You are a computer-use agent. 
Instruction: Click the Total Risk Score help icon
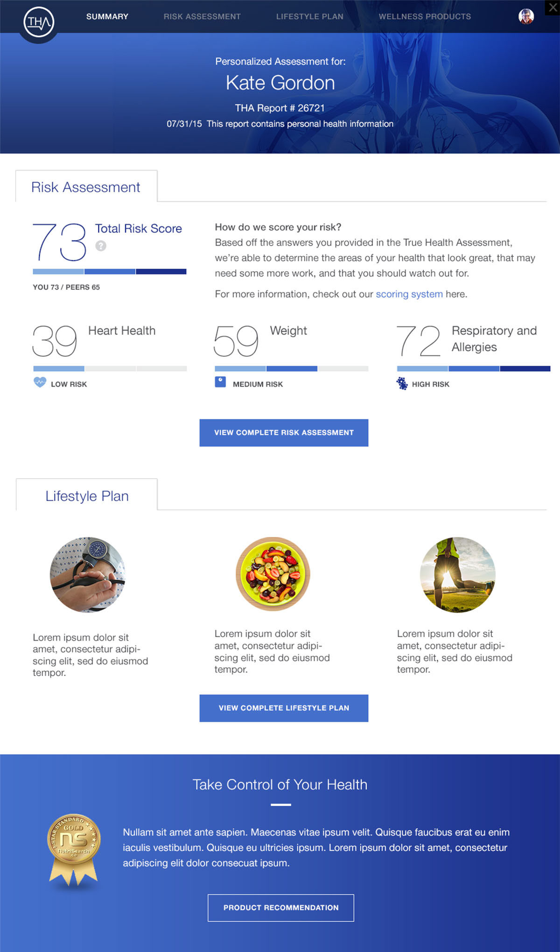101,246
